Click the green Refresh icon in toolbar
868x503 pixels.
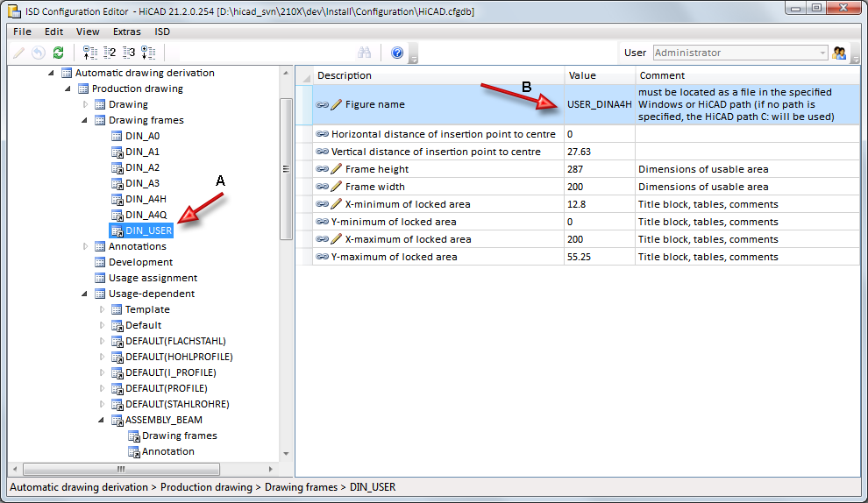[x=58, y=53]
